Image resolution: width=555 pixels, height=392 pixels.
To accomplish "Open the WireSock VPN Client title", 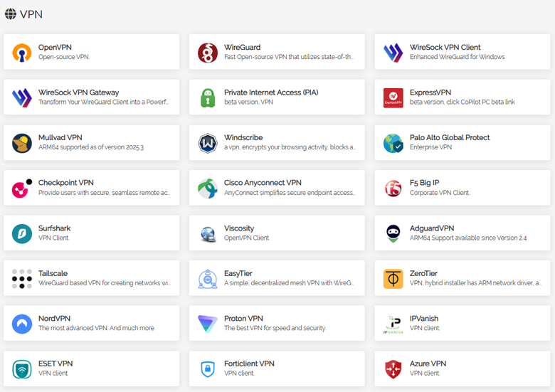I will (445, 48).
